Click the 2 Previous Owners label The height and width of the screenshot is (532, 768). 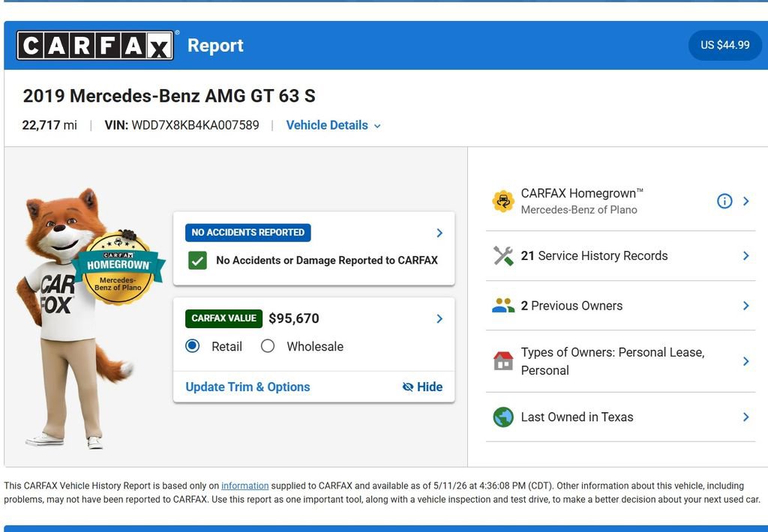point(571,306)
